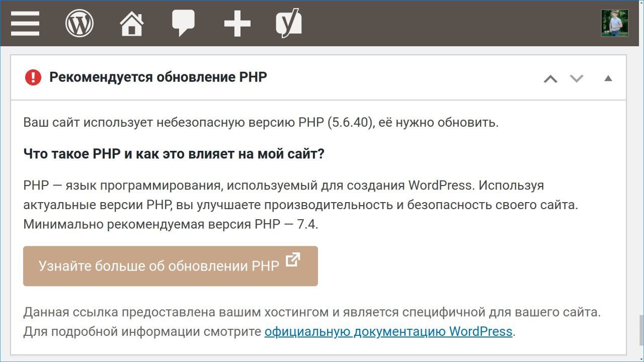Click the 'Минимально рекомендуемая версия PHP — 7.4' line
This screenshot has width=644, height=362.
(x=171, y=224)
